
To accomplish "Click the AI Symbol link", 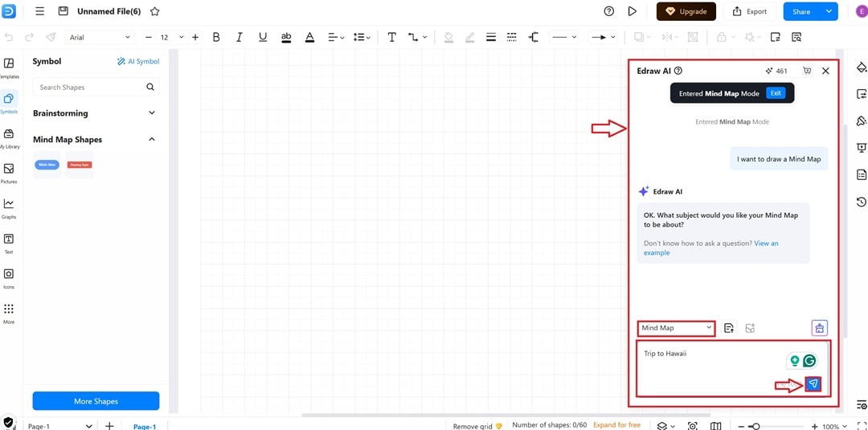I will 138,61.
